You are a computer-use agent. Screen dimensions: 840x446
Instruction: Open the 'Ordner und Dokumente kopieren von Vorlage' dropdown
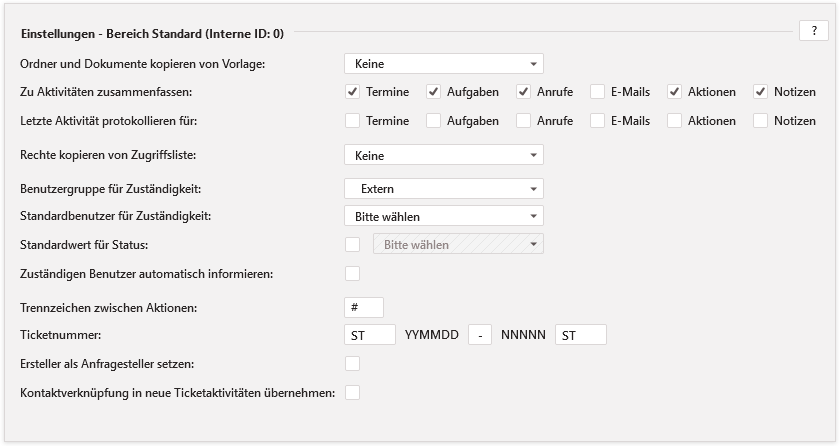[443, 64]
